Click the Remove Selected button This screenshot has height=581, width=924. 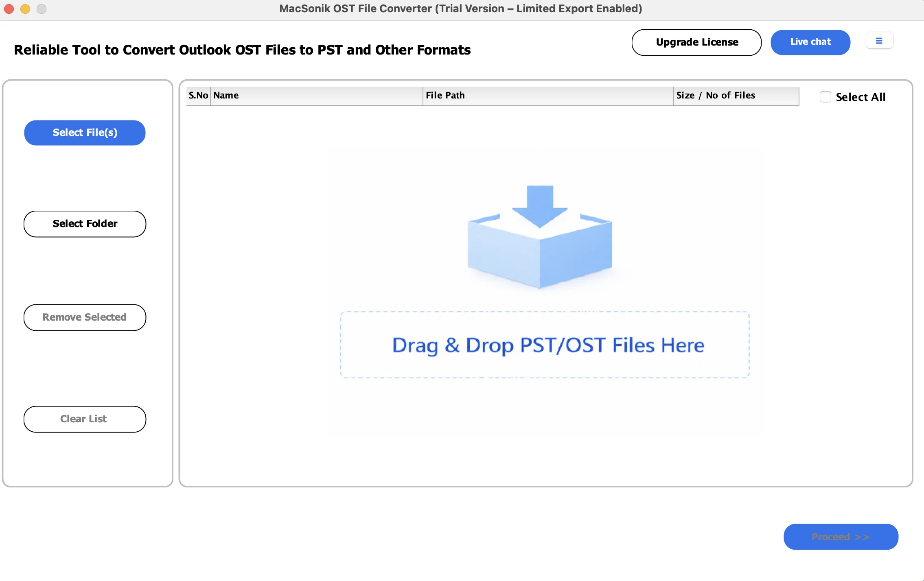pyautogui.click(x=85, y=317)
